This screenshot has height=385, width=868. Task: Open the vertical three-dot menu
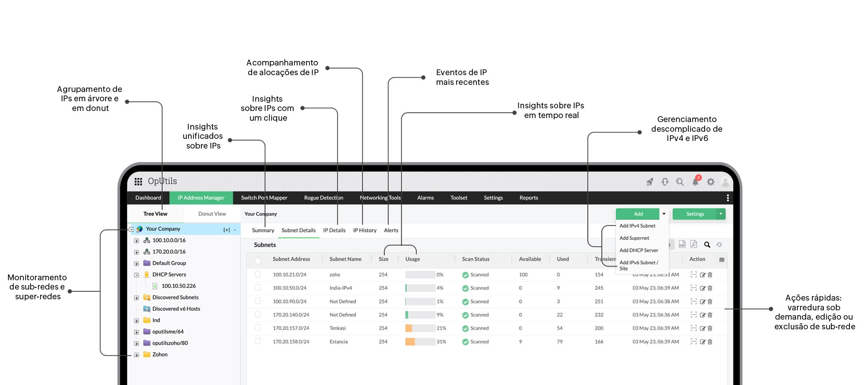coord(728,198)
